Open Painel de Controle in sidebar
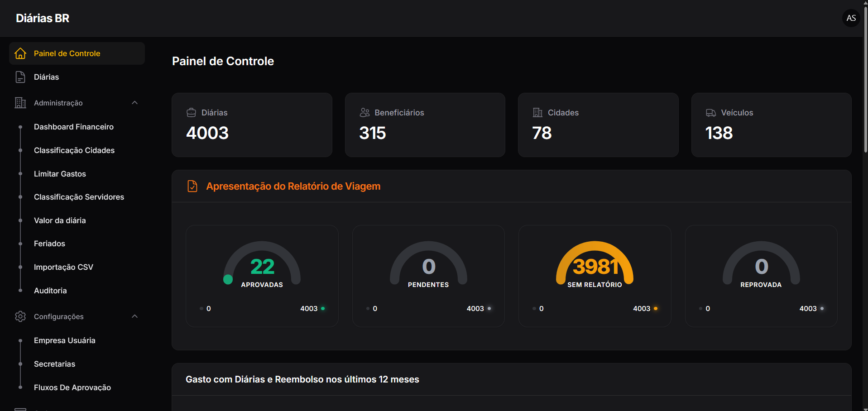Image resolution: width=868 pixels, height=411 pixels. click(77, 53)
